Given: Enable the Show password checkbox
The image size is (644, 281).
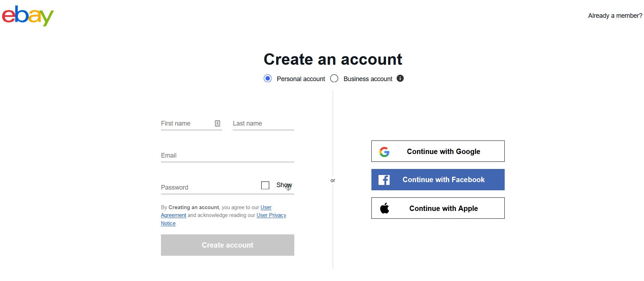Looking at the screenshot, I should tap(265, 185).
